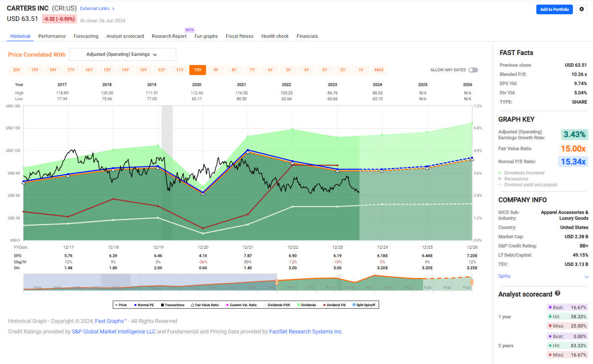Select the 20Y time range

pyautogui.click(x=16, y=70)
